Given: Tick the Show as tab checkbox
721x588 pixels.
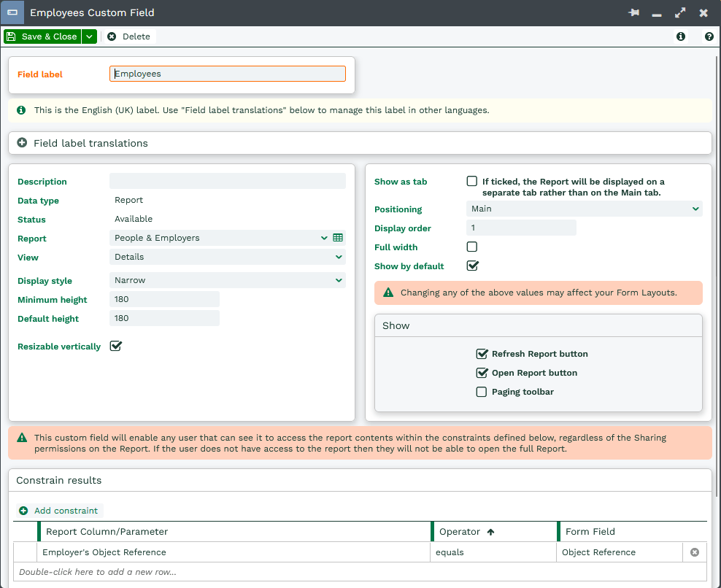Looking at the screenshot, I should [472, 182].
